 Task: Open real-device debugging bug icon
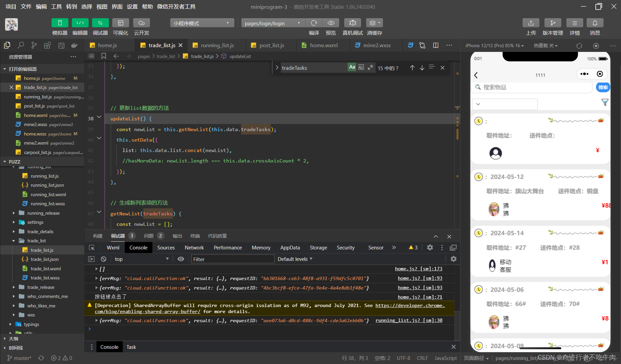tap(352, 23)
